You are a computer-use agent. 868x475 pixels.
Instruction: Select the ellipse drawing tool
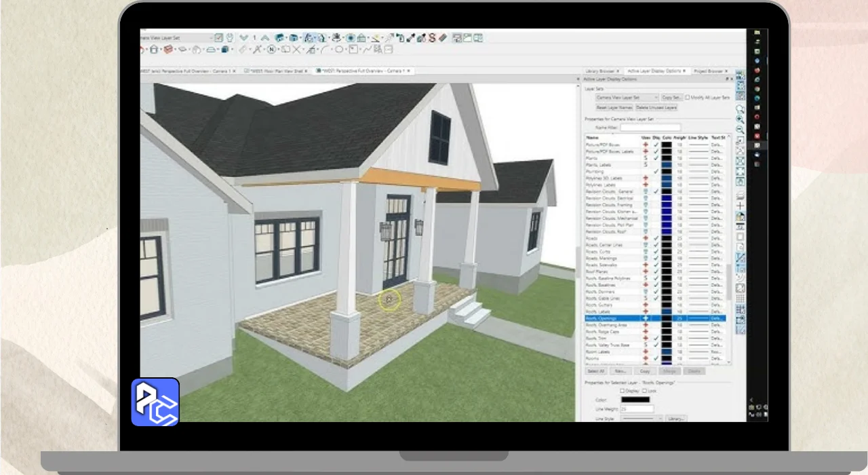click(339, 49)
